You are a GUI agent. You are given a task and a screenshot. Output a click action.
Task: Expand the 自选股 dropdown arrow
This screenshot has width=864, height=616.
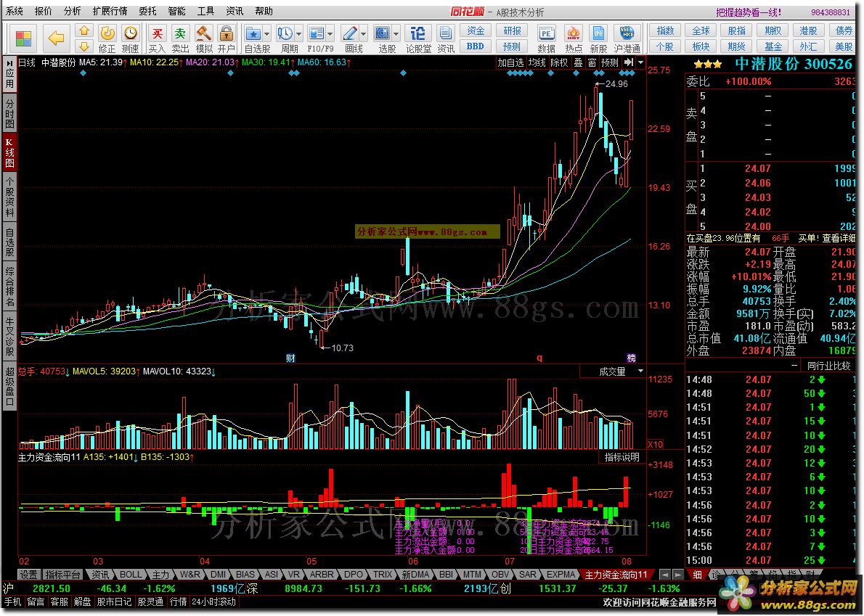266,33
